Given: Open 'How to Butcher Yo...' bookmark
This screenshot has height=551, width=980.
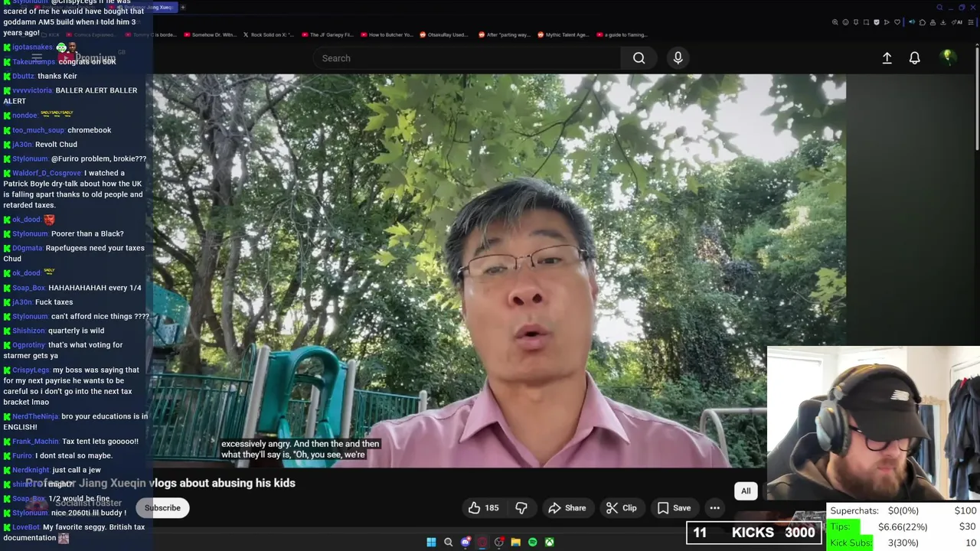Looking at the screenshot, I should (x=386, y=34).
